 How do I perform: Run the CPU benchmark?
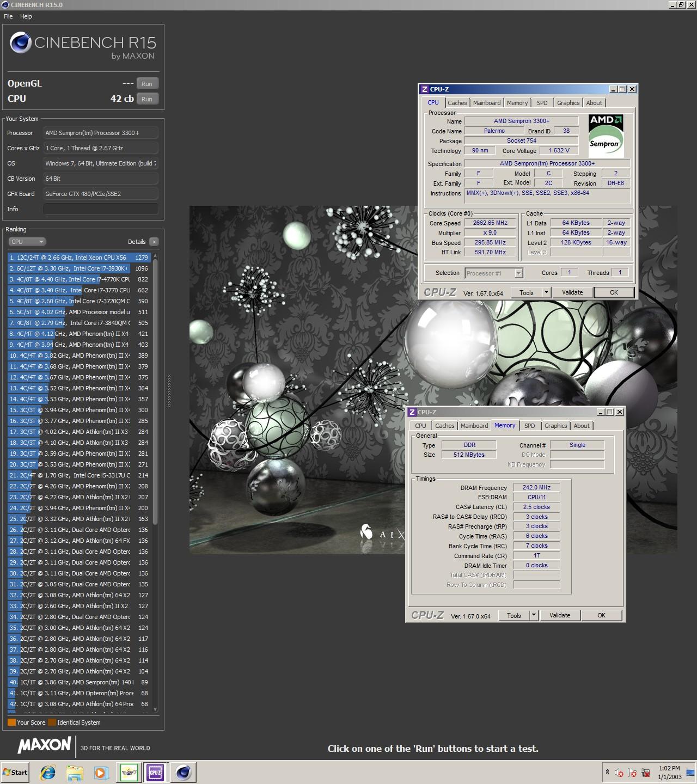[x=147, y=99]
